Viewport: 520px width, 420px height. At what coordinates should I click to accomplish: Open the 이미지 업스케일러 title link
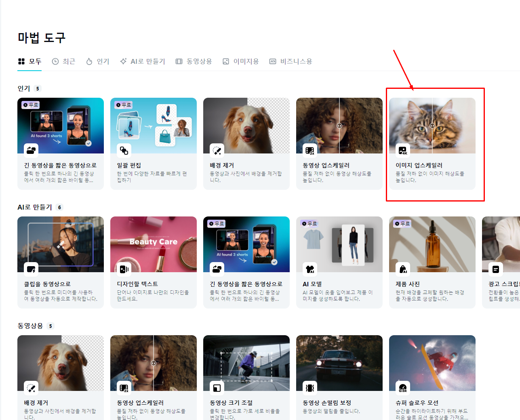[419, 165]
